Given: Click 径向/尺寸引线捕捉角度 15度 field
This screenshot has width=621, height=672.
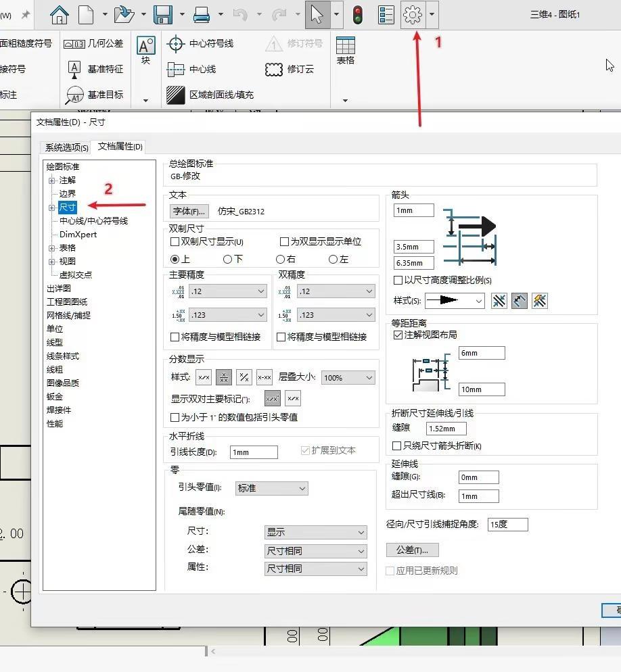Looking at the screenshot, I should coord(508,525).
